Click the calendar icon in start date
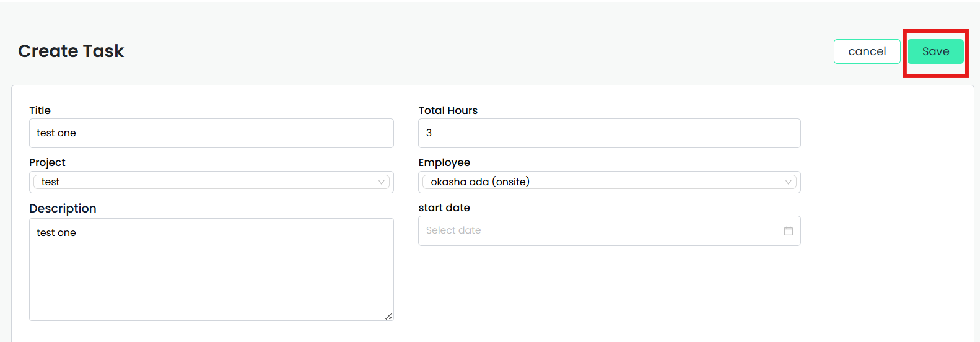Viewport: 980px width, 342px height. [789, 231]
